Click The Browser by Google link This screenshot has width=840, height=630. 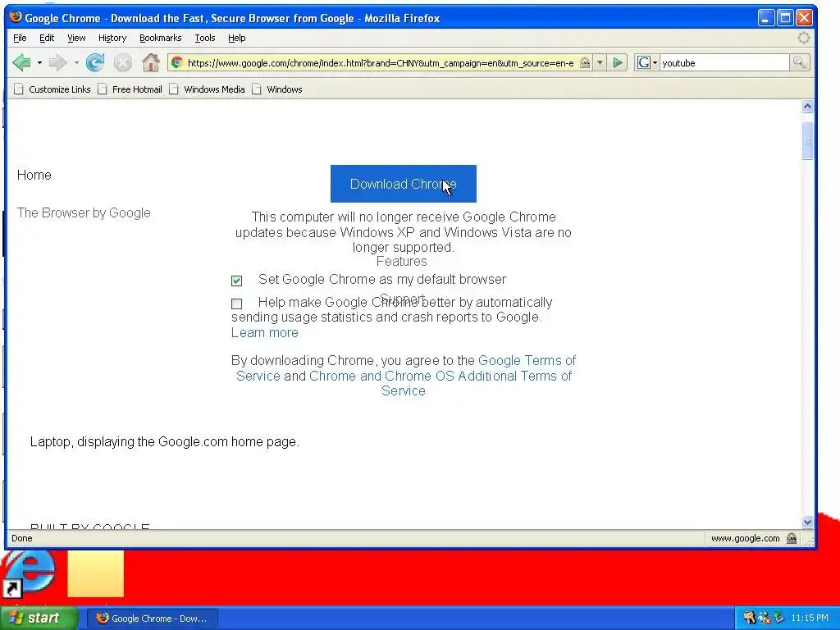click(84, 213)
